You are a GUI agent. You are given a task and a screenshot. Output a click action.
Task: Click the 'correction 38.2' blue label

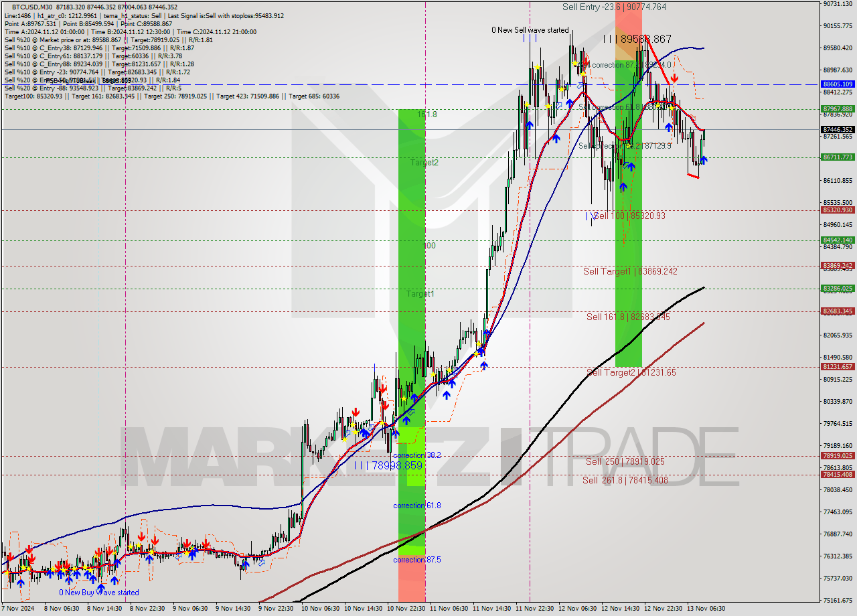[416, 455]
